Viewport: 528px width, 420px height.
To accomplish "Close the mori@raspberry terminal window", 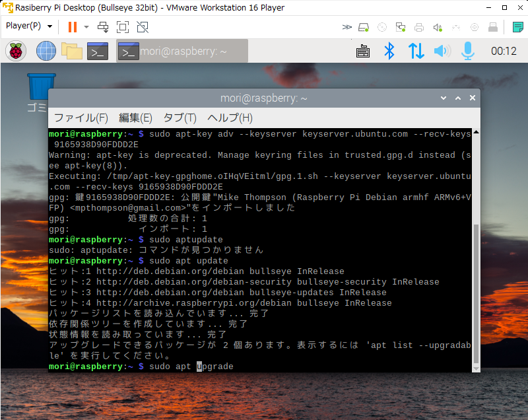I will pyautogui.click(x=473, y=98).
